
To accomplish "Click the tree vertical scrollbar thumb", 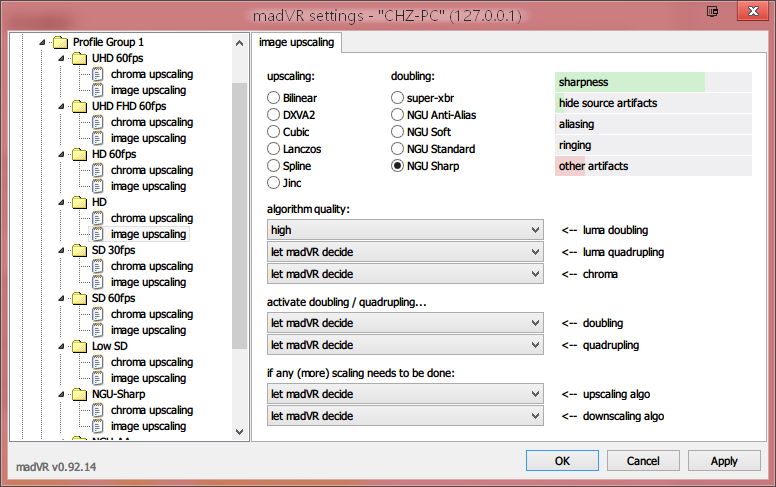I will [240, 216].
